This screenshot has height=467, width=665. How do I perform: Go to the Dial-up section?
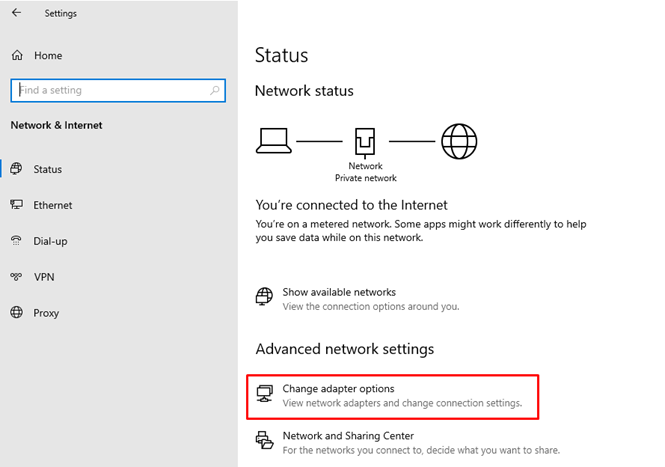pos(51,241)
